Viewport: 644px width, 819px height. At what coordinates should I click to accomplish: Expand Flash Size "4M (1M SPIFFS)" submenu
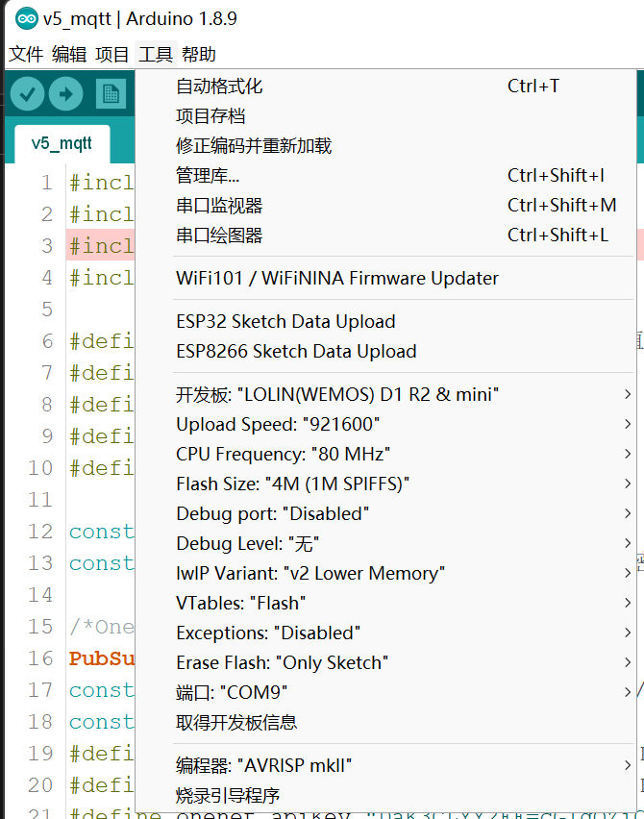coord(385,484)
